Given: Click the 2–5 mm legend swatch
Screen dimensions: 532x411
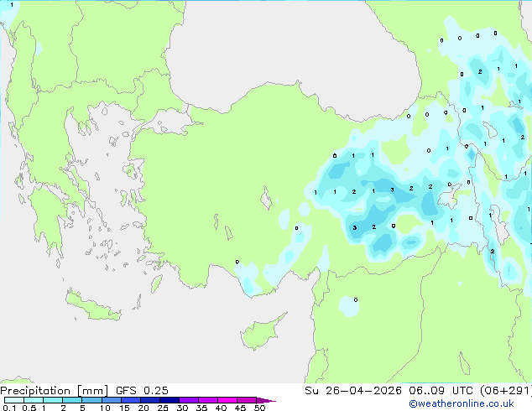Looking at the screenshot, I should pos(72,400).
